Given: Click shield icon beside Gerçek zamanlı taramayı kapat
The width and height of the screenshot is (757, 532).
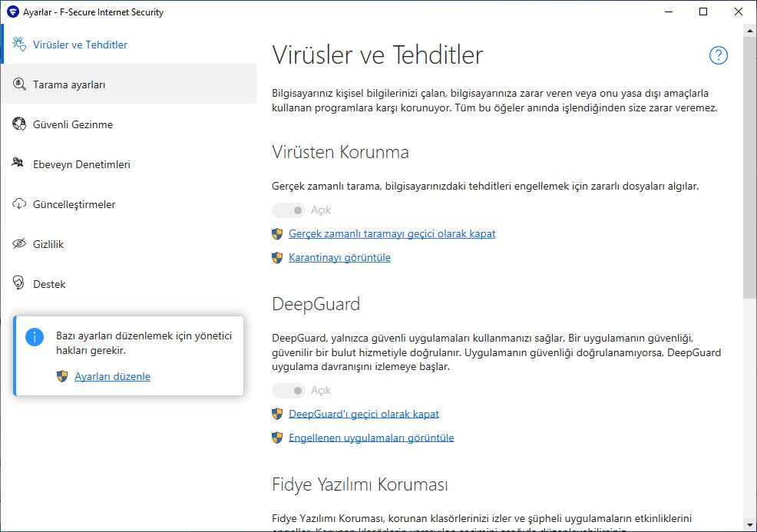Looking at the screenshot, I should pyautogui.click(x=277, y=233).
